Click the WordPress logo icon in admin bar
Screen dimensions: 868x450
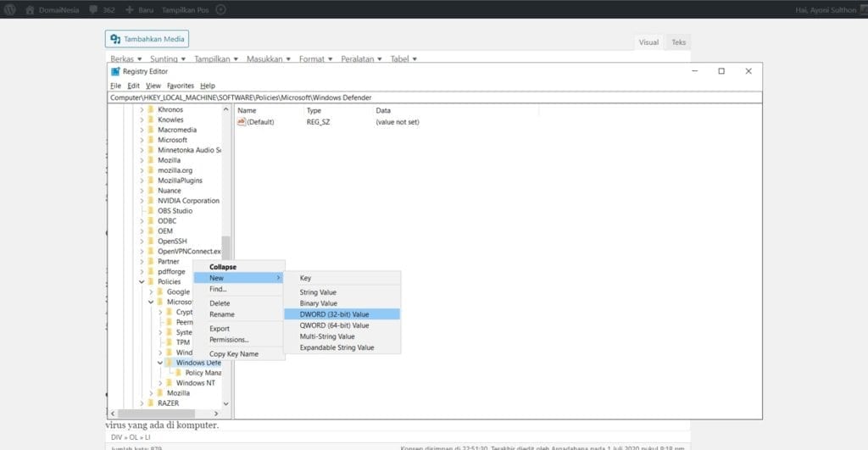[x=9, y=9]
